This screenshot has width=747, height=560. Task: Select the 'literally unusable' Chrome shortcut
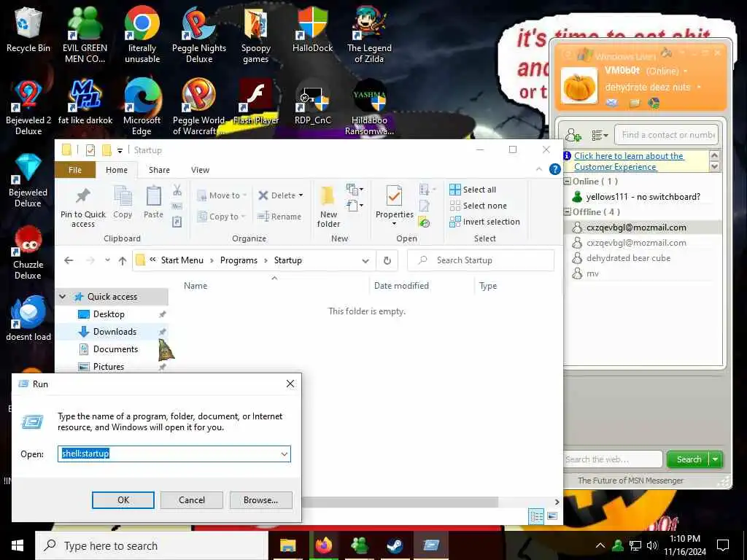pos(142,35)
